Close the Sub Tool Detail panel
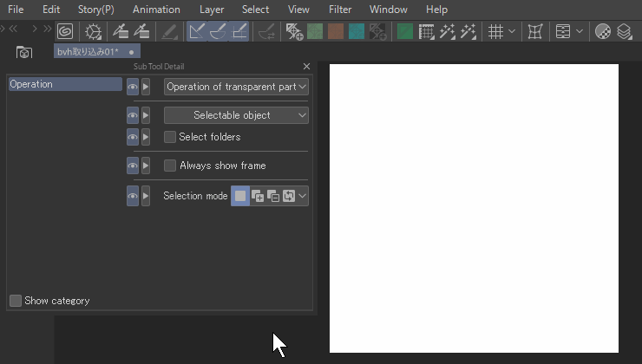Viewport: 642px width, 364px height. coord(306,67)
